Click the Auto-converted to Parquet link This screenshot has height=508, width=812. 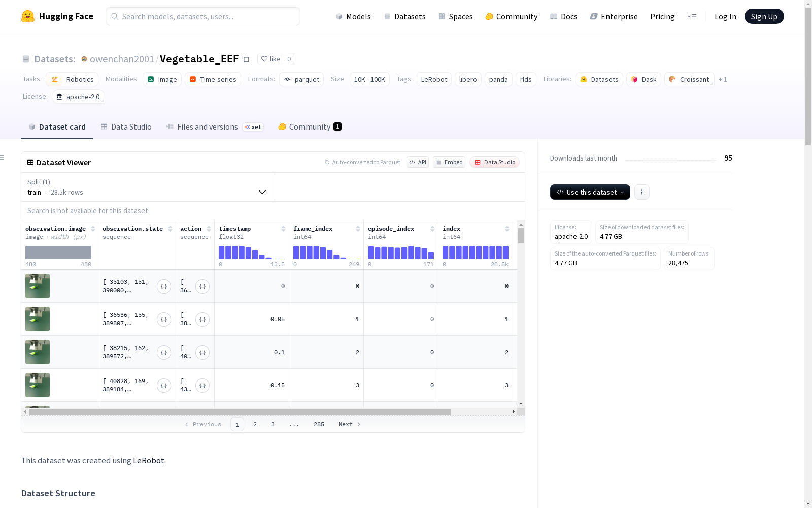pos(366,162)
